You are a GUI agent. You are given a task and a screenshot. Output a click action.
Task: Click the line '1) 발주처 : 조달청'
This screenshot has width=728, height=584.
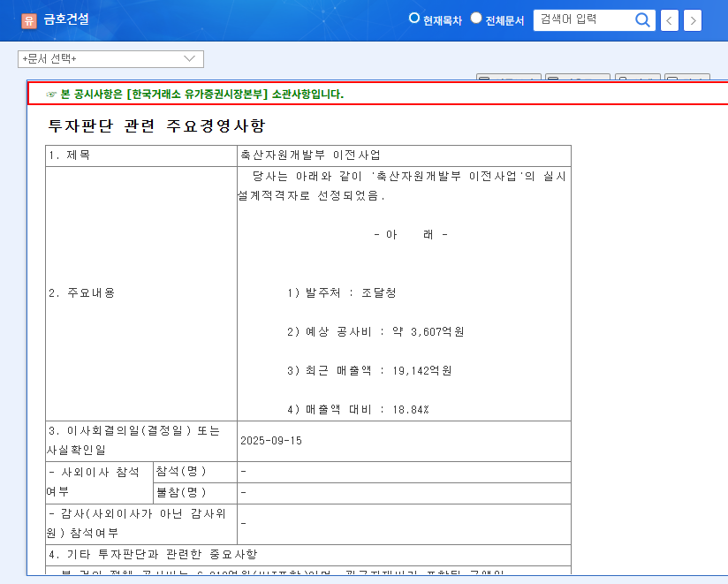(342, 293)
